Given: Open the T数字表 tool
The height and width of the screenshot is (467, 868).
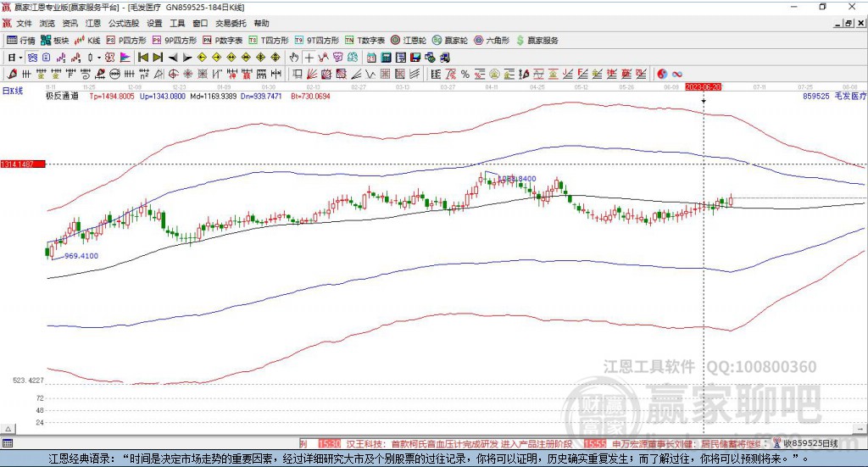Looking at the screenshot, I should point(364,41).
